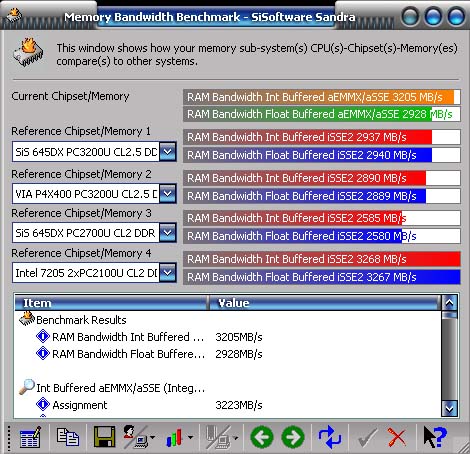Click the user/computer connection toolbar icon
The height and width of the screenshot is (454, 470).
(x=135, y=437)
